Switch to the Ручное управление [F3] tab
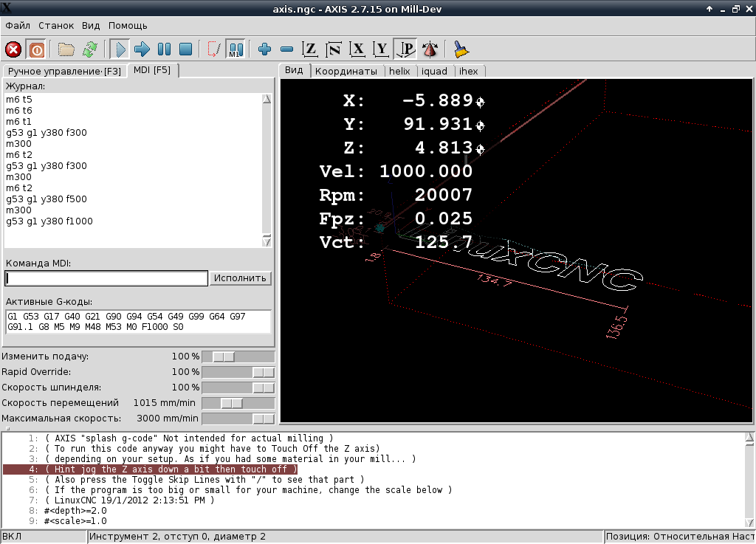This screenshot has height=544, width=756. (x=64, y=71)
